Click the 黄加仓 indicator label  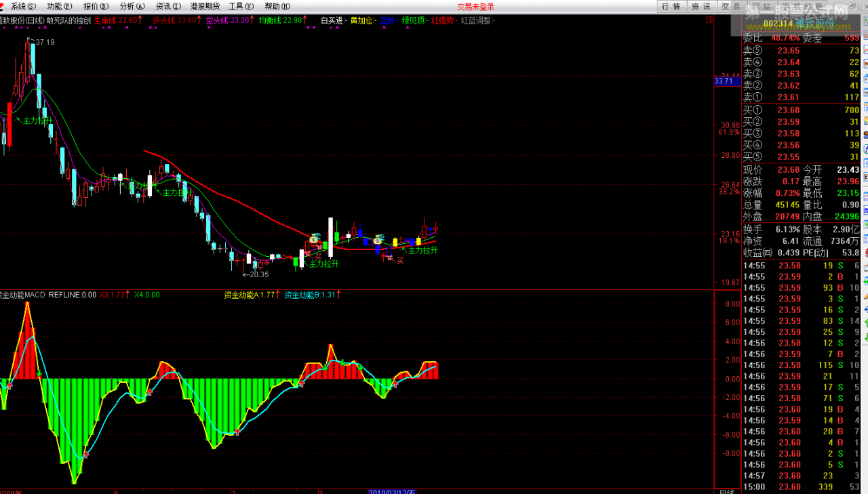(x=363, y=20)
